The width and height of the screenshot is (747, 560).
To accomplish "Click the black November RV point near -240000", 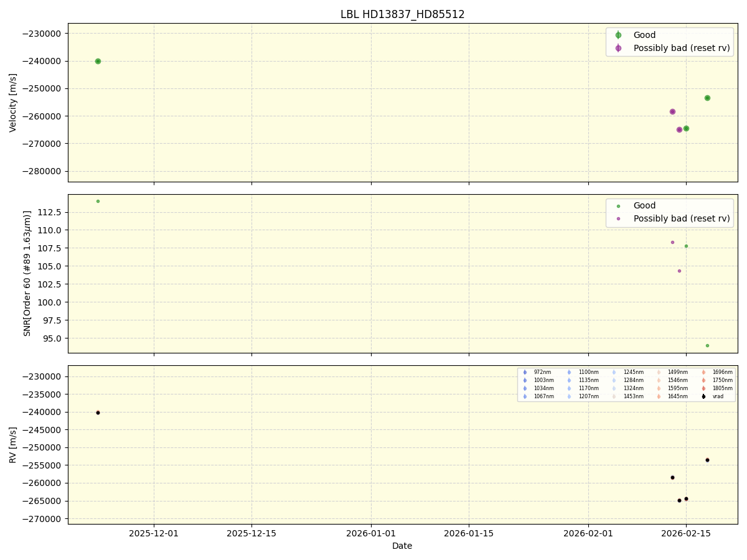I will (x=98, y=413).
